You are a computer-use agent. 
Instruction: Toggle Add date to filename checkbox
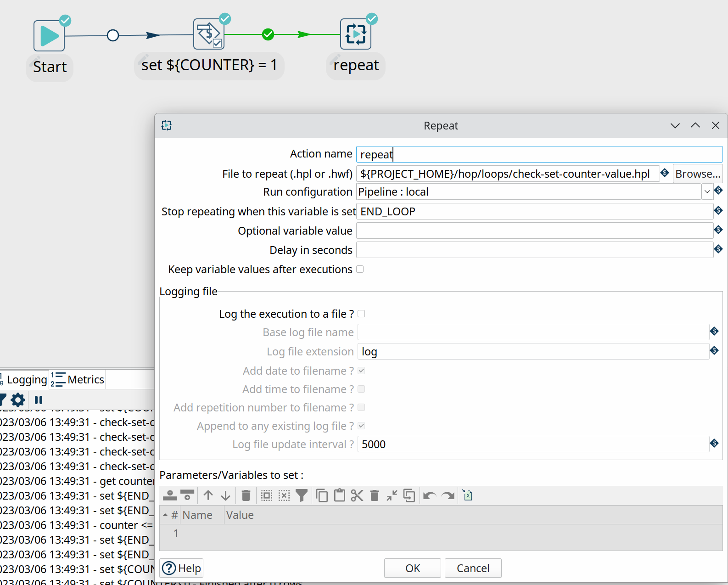361,371
